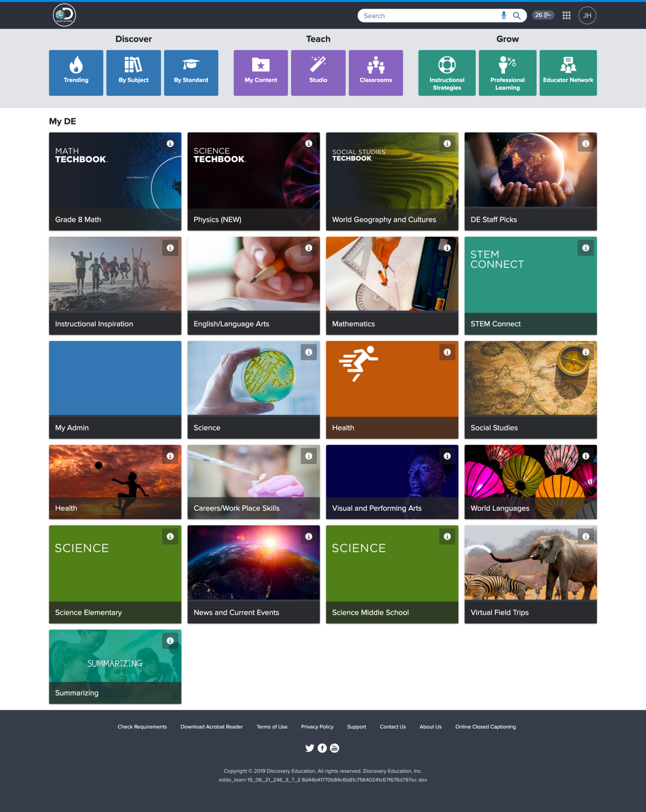Open the apps grid menu icon
The image size is (646, 812).
point(567,16)
